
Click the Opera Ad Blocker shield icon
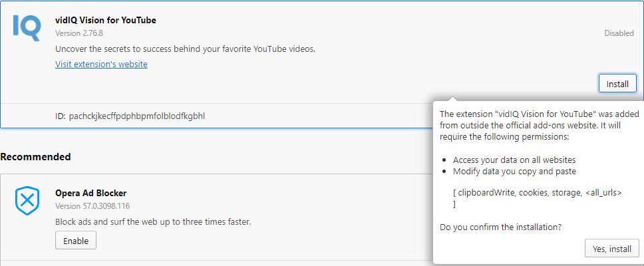click(x=27, y=201)
